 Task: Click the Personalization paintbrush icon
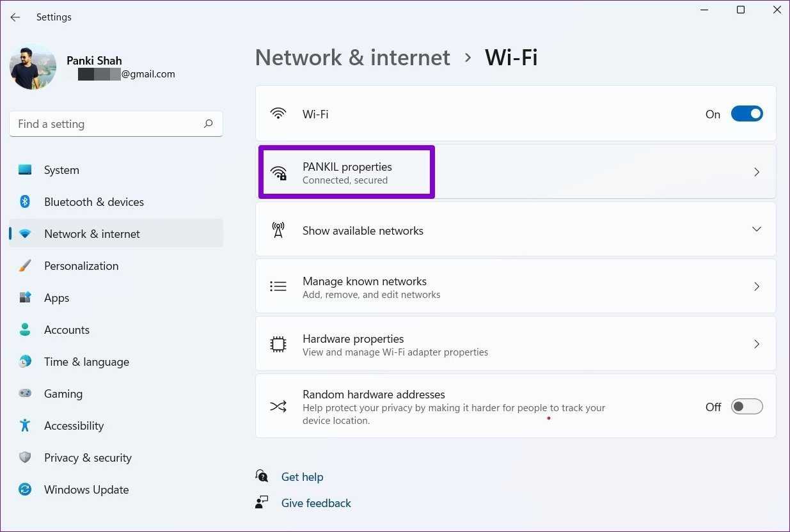click(25, 266)
